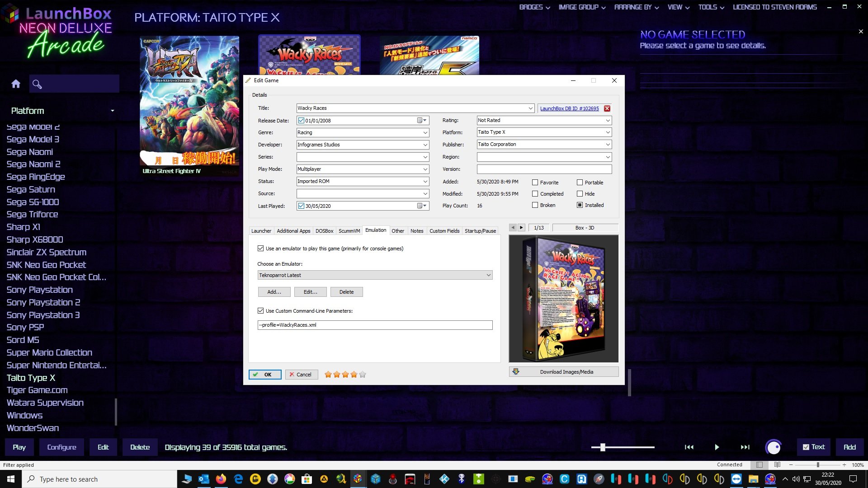Open the Arrange By menu
The image size is (868, 488).
click(x=636, y=7)
